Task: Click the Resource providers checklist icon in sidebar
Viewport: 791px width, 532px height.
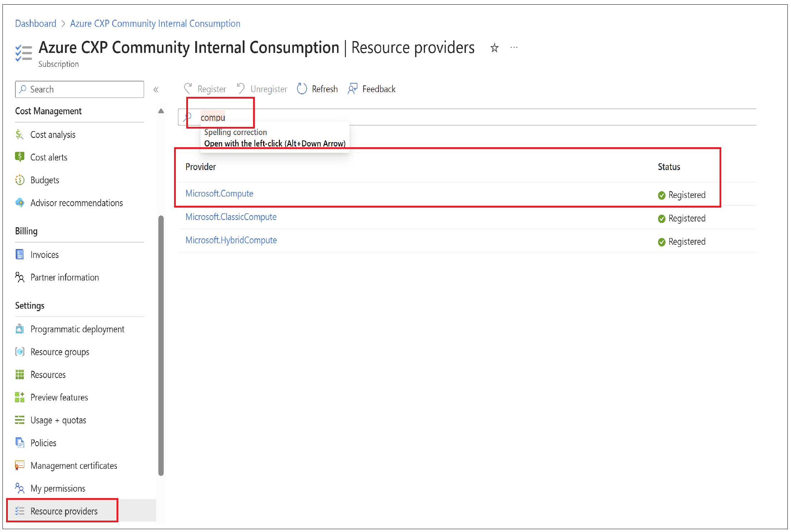Action: (20, 511)
